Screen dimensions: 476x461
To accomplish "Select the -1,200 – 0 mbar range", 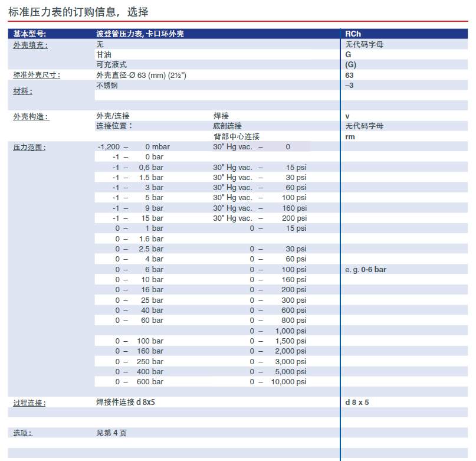I will 133,147.
